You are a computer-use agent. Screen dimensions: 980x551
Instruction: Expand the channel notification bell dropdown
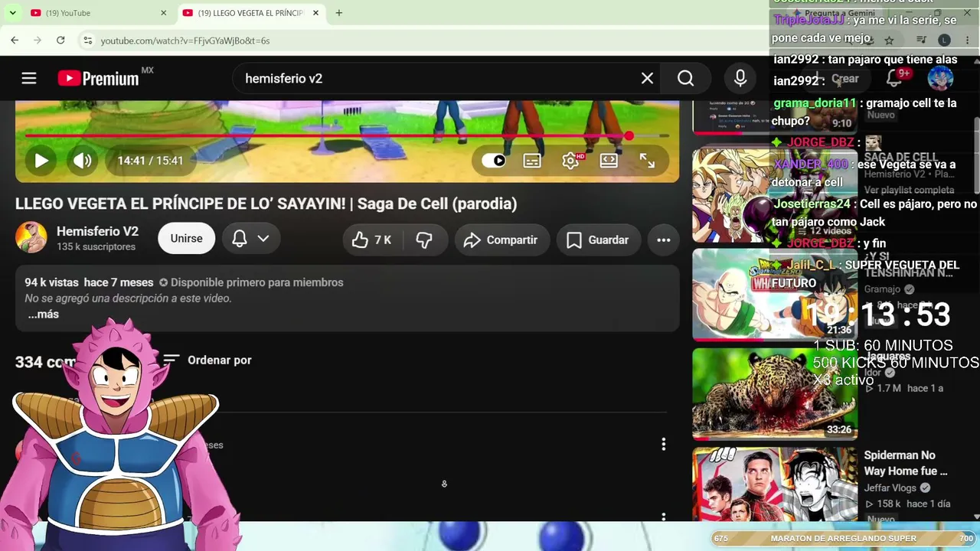(x=250, y=239)
